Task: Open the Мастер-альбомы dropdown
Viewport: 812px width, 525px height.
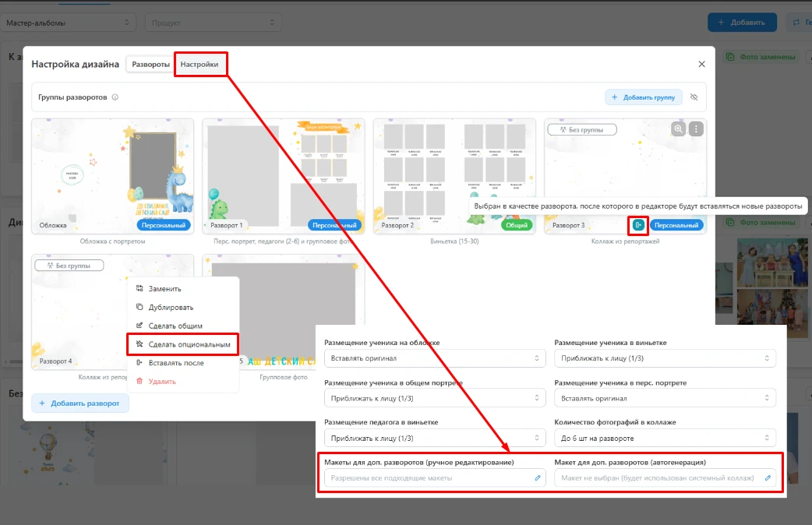Action: pyautogui.click(x=68, y=23)
